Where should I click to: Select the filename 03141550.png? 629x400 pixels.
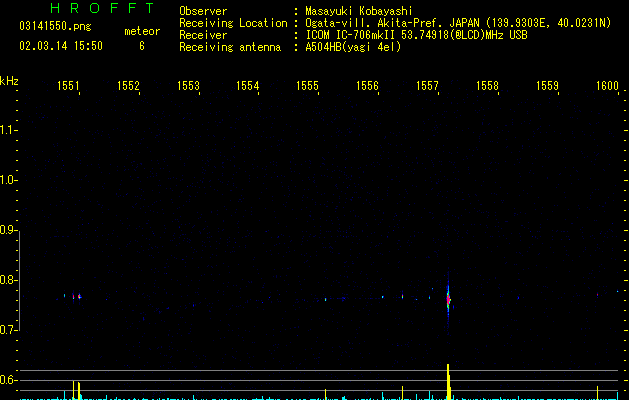point(55,26)
